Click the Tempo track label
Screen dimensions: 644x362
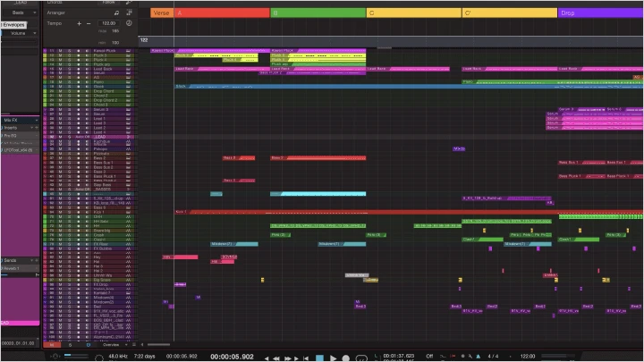[55, 23]
